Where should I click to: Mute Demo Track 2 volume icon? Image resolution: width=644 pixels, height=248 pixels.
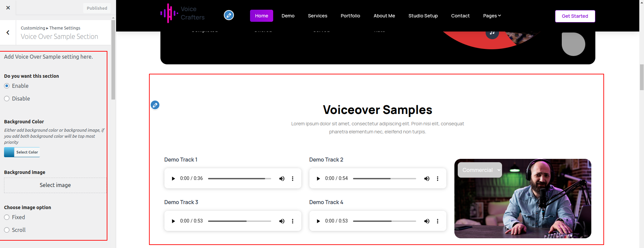pos(427,179)
